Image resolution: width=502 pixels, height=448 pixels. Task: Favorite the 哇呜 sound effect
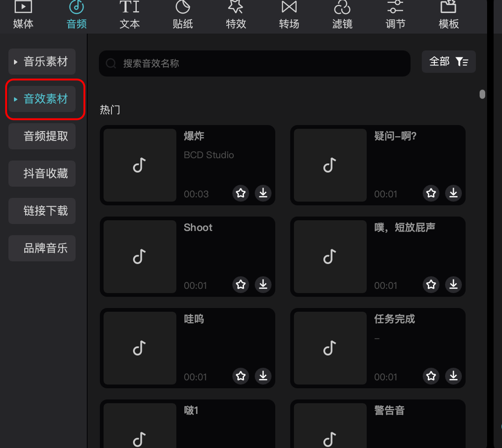tap(241, 376)
